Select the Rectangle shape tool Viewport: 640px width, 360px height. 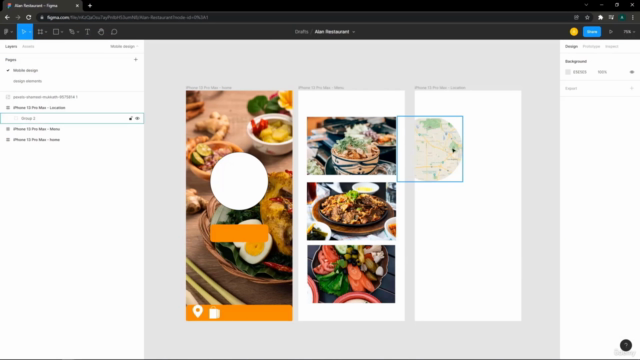(56, 31)
